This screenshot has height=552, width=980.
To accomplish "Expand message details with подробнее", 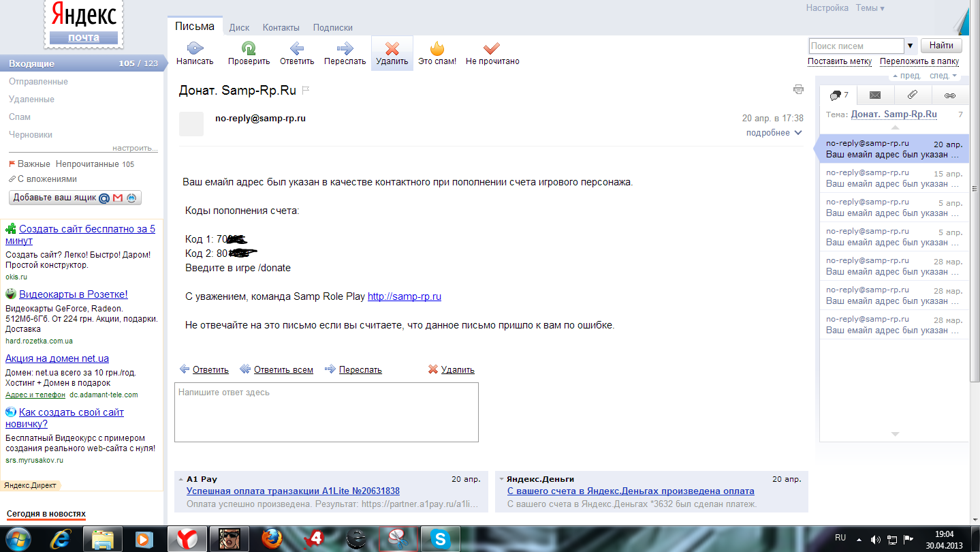I will point(774,133).
